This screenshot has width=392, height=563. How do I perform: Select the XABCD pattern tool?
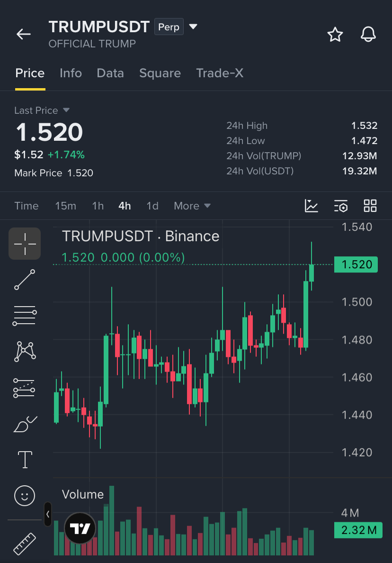coord(25,351)
